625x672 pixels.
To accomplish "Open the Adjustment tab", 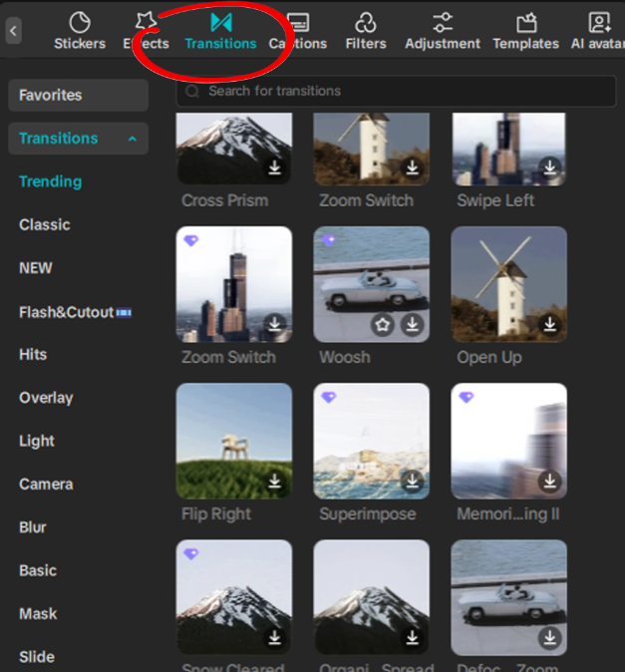I will point(443,31).
